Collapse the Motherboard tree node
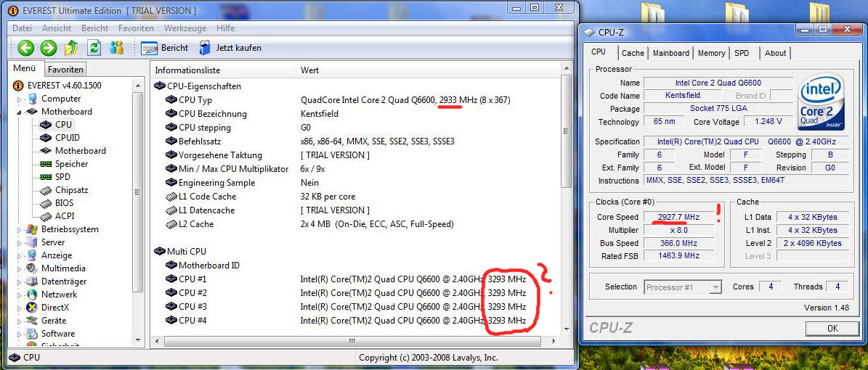Viewport: 868px width, 370px height. coord(20,112)
